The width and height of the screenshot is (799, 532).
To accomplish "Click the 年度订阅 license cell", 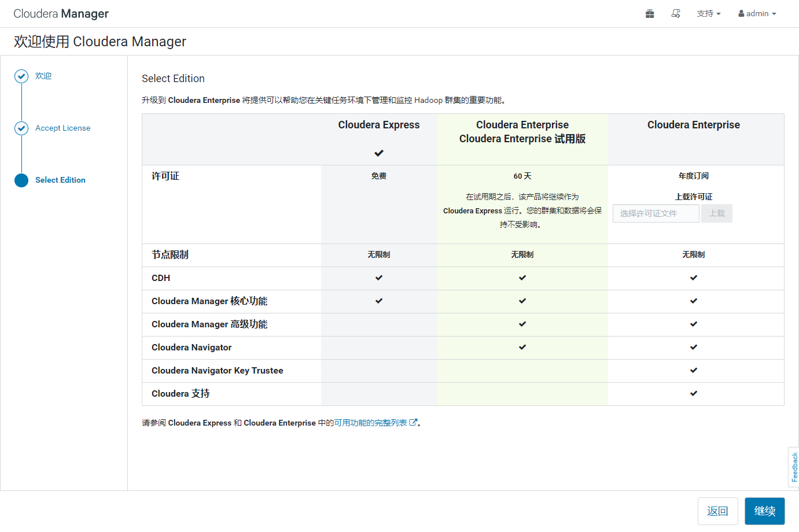I will (694, 176).
